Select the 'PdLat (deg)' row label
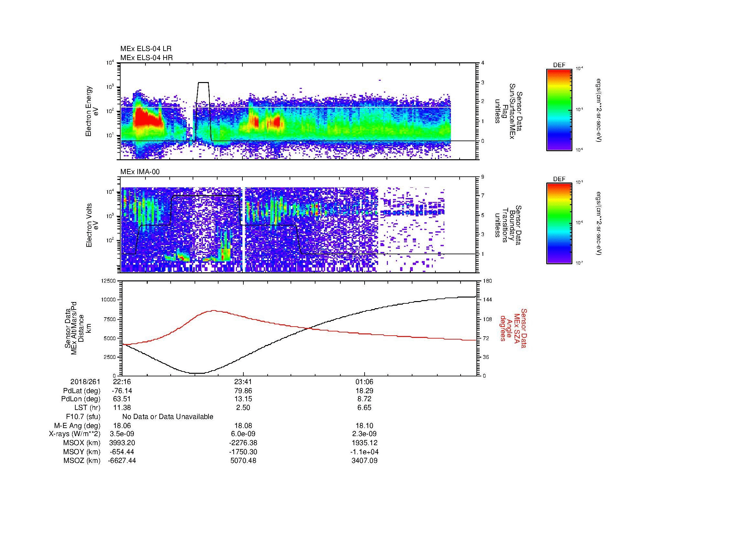This screenshot has height=534, width=756. (x=81, y=391)
